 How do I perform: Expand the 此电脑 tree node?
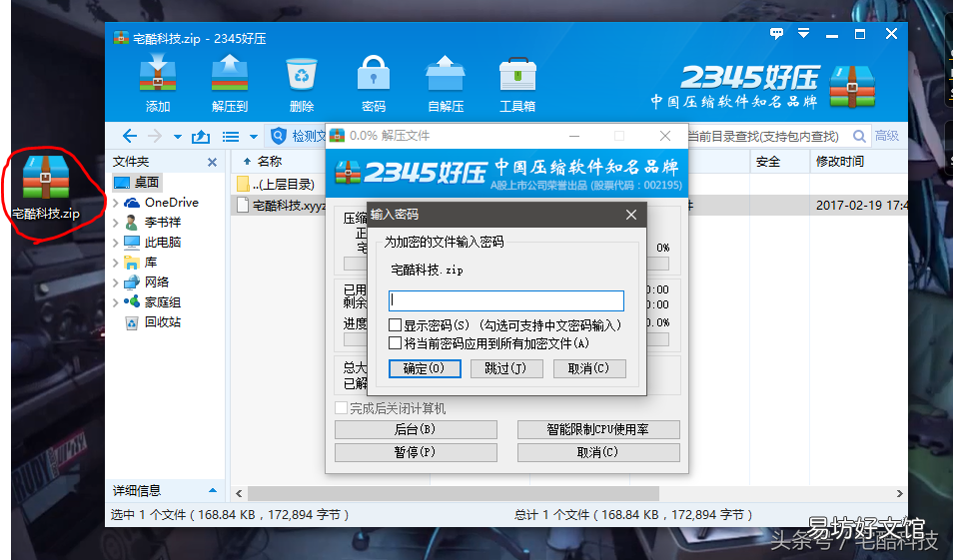tap(116, 243)
